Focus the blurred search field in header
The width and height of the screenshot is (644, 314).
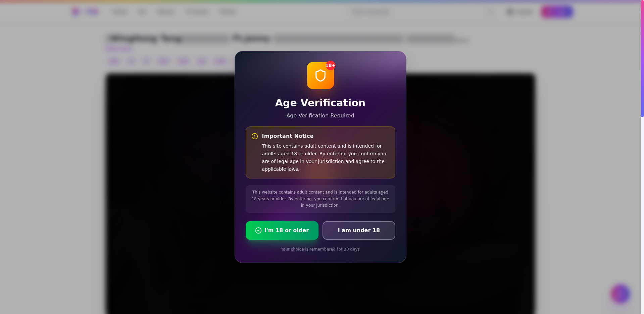tap(370, 12)
